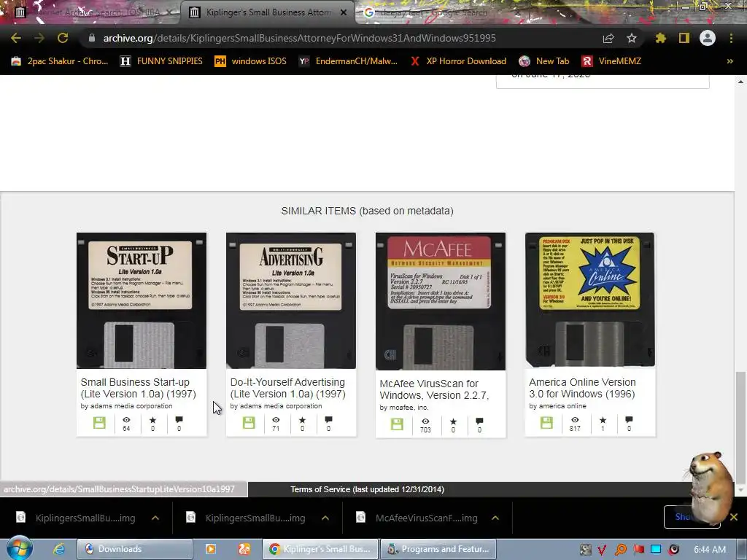
Task: Switch to the Downloads taskbar window
Action: tap(135, 549)
